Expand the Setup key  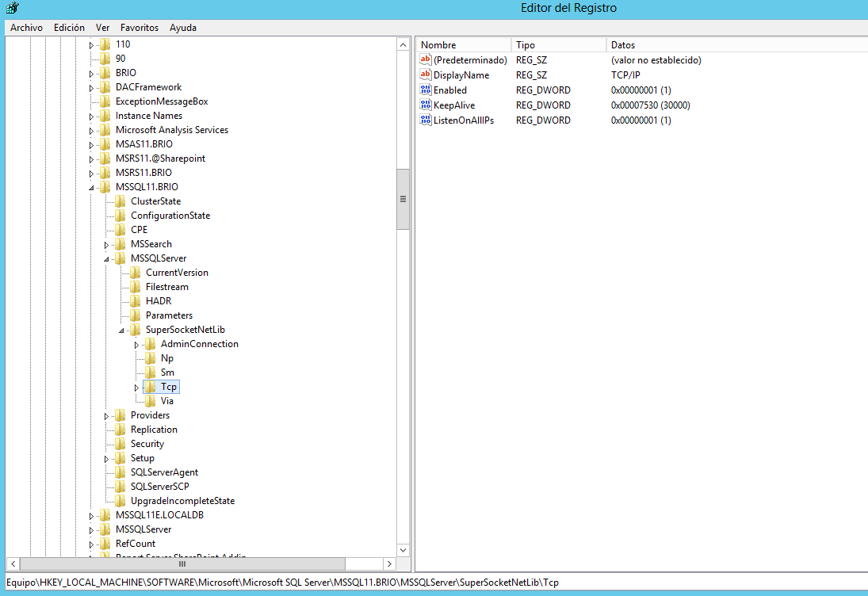pyautogui.click(x=107, y=459)
